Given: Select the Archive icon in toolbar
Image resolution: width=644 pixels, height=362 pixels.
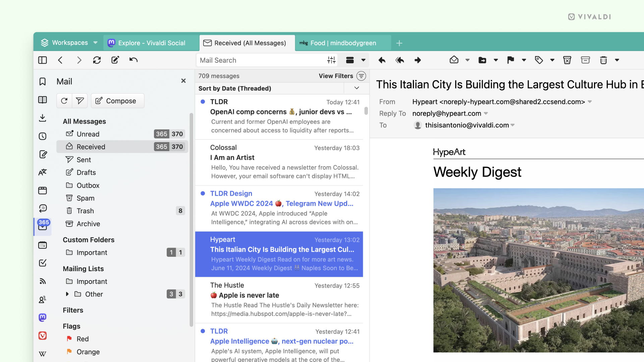Looking at the screenshot, I should click(x=585, y=60).
